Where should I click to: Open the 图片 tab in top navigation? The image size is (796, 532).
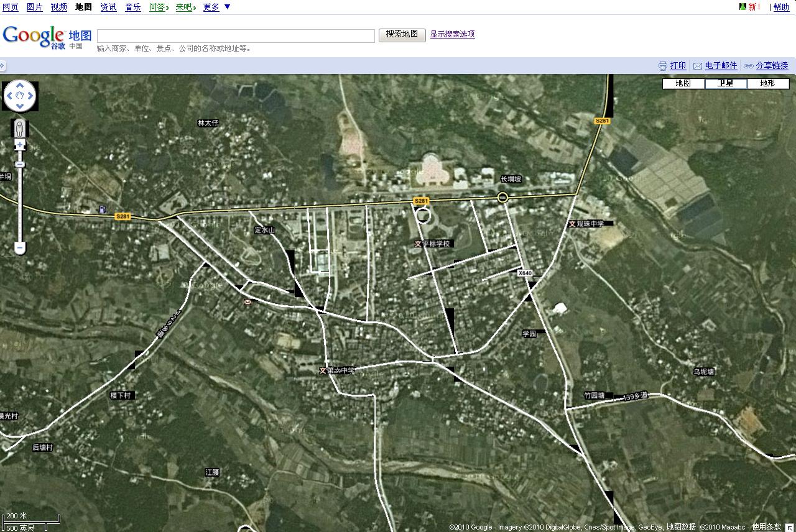35,7
